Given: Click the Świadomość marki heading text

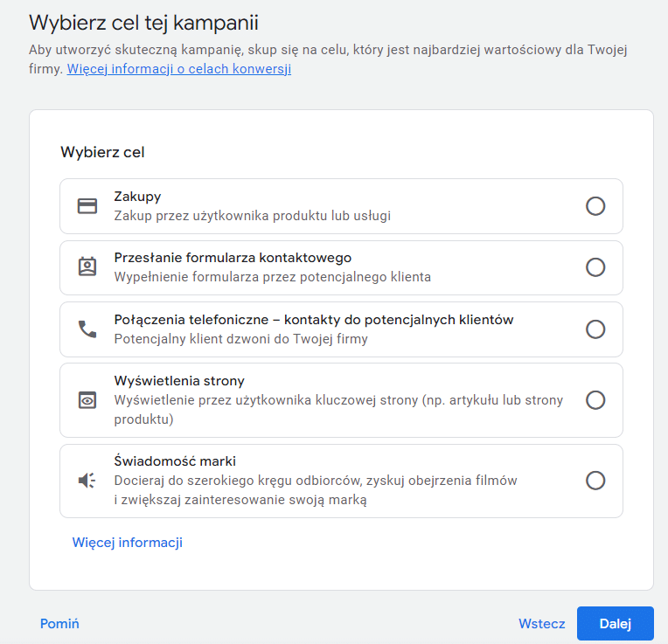Looking at the screenshot, I should (175, 461).
